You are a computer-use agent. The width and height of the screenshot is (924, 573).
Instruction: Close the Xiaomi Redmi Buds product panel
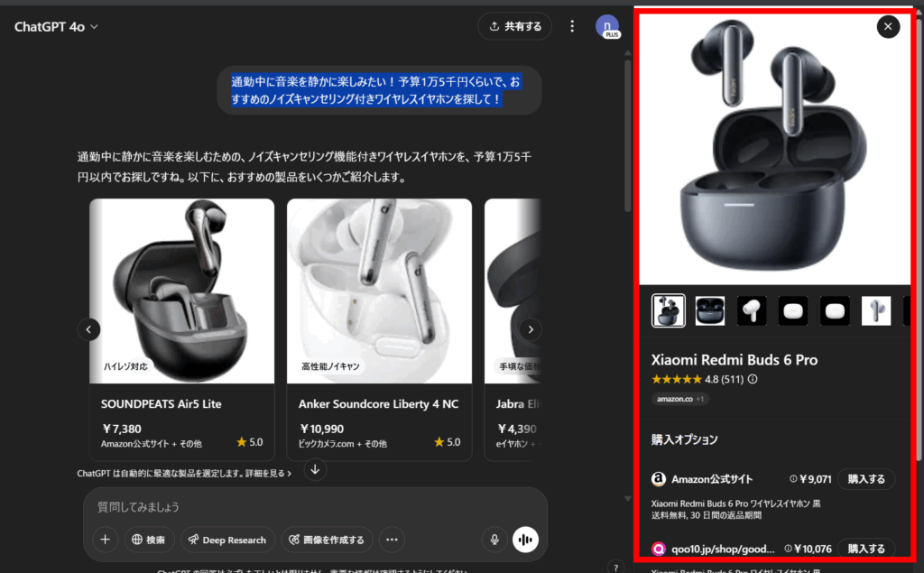(888, 26)
